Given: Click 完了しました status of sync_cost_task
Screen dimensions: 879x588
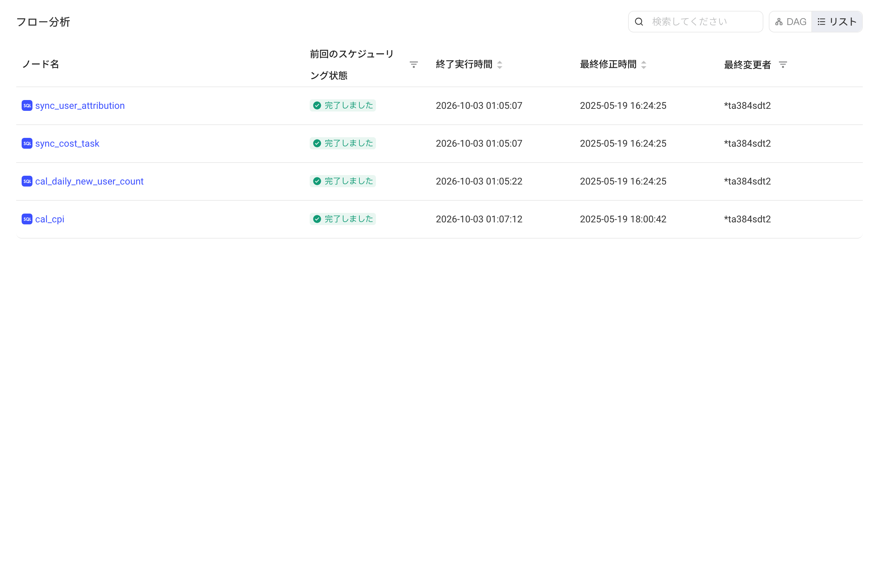Looking at the screenshot, I should [342, 143].
